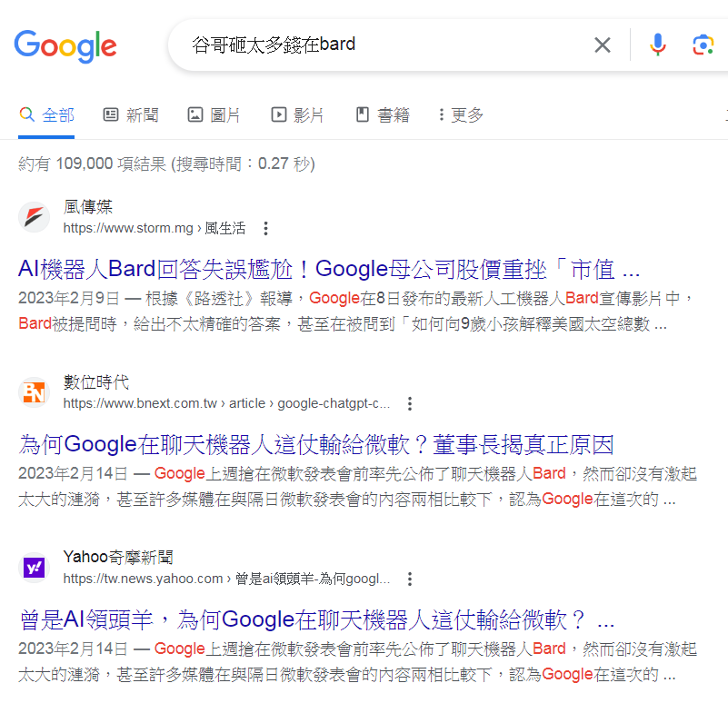Screen dimensions: 728x713
Task: Switch to the 新聞 tab
Action: (131, 115)
